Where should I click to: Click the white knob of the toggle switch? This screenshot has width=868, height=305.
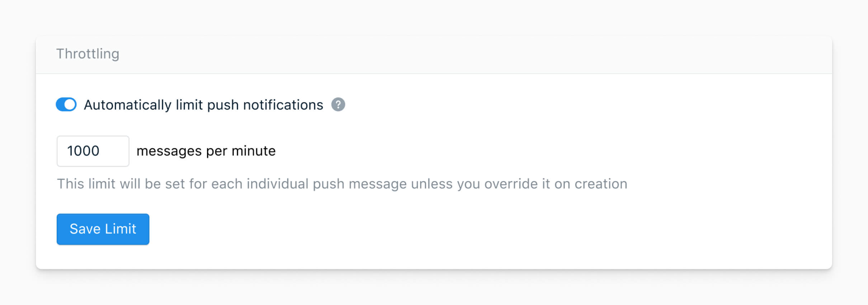pos(70,105)
